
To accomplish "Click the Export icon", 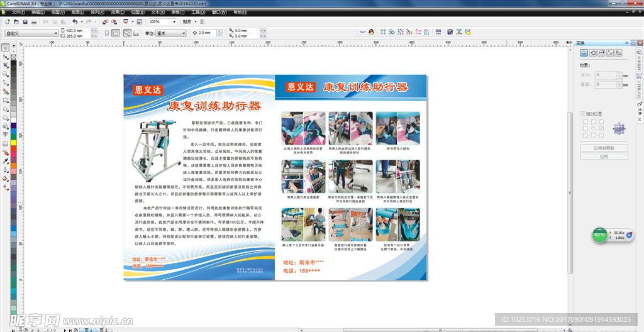I will coord(114,22).
